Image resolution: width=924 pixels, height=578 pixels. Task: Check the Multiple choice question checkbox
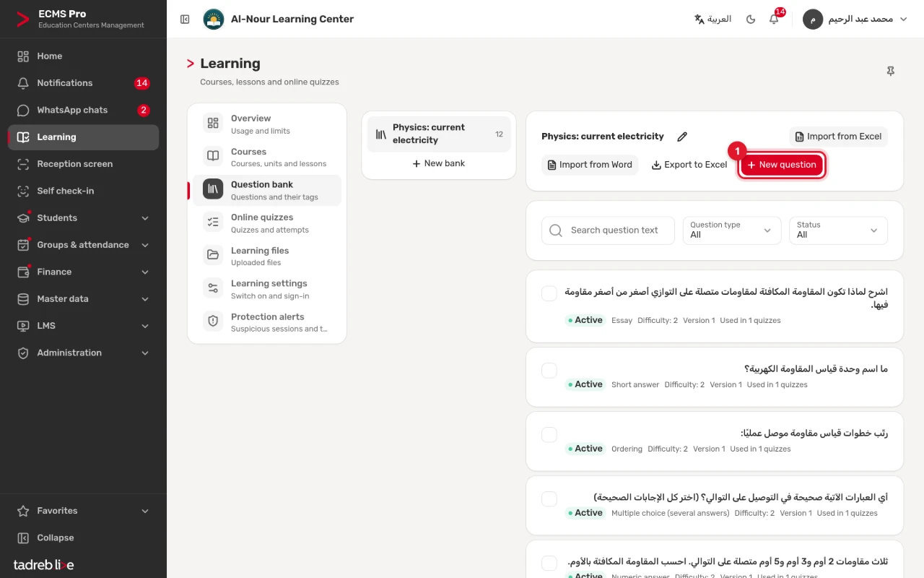coord(549,499)
